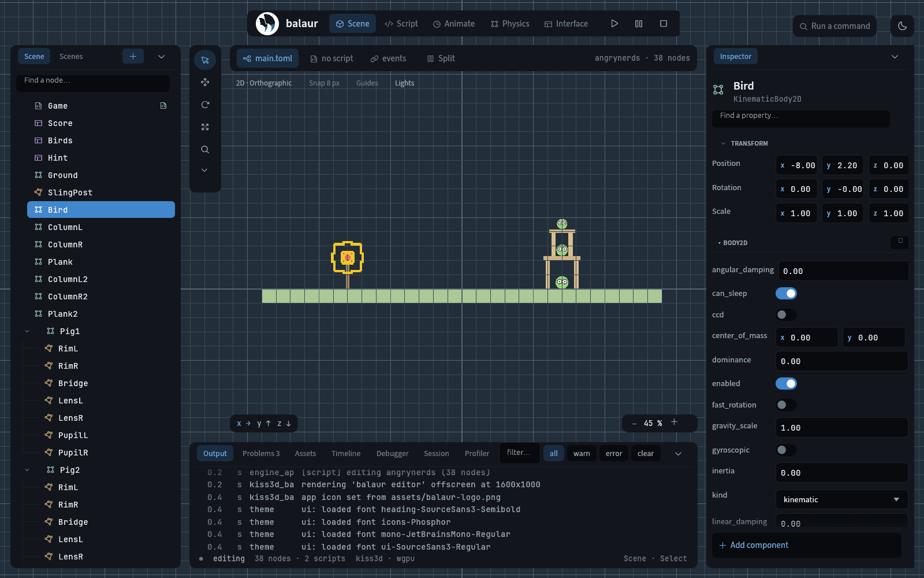Pause the running game
The width and height of the screenshot is (924, 578).
(639, 24)
